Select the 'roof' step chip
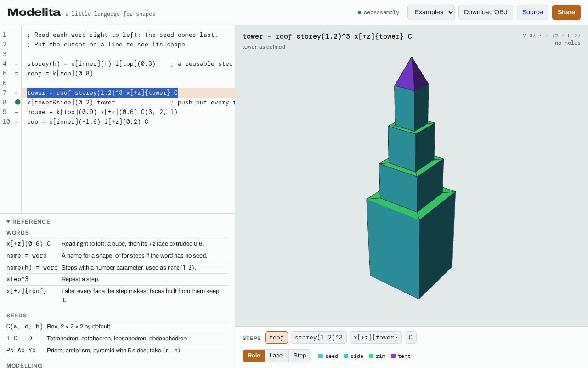Viewport: 588px width, 368px height. 277,338
